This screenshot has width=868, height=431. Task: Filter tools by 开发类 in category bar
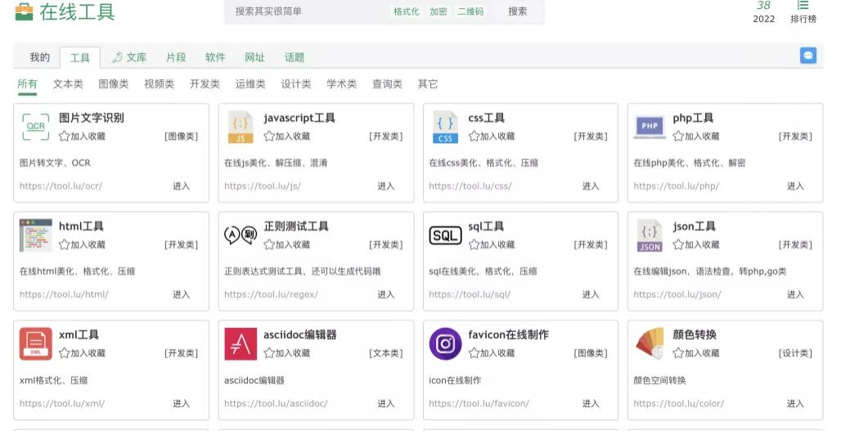pos(205,84)
